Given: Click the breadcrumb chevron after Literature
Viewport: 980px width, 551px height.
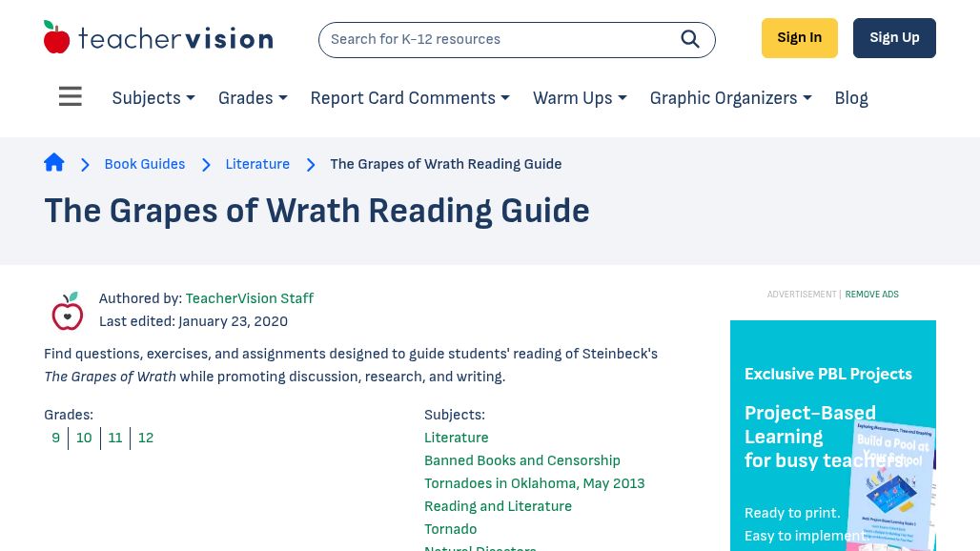Looking at the screenshot, I should pyautogui.click(x=310, y=164).
